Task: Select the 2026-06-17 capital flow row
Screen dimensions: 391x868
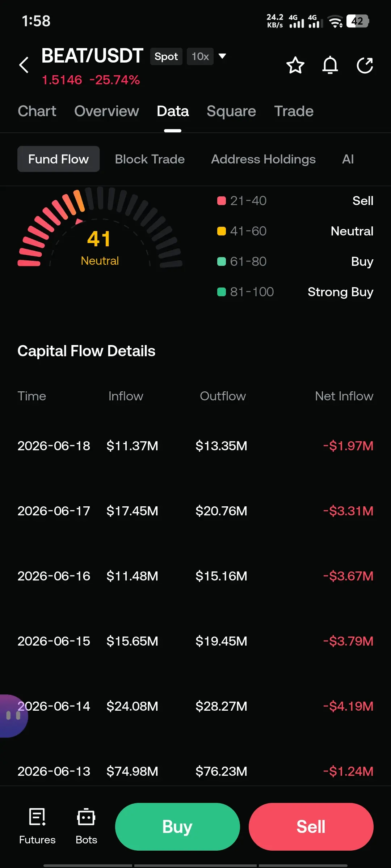Action: (195, 511)
